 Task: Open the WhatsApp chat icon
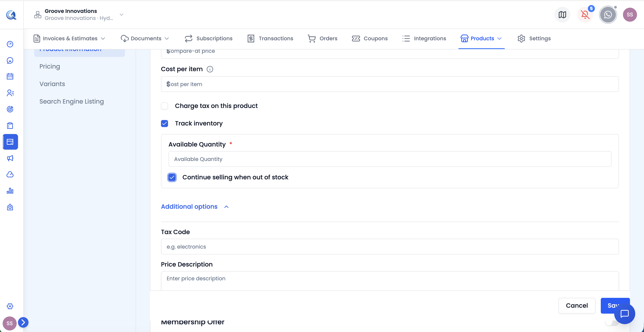608,15
